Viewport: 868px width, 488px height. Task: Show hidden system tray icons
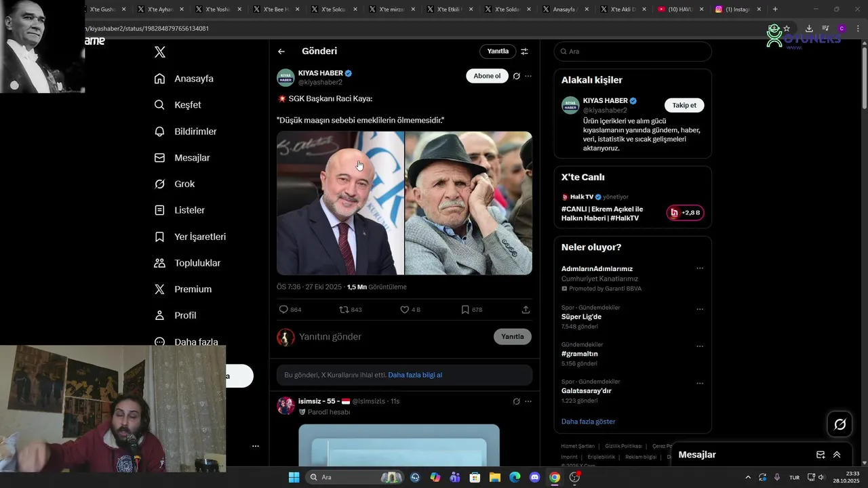748,477
